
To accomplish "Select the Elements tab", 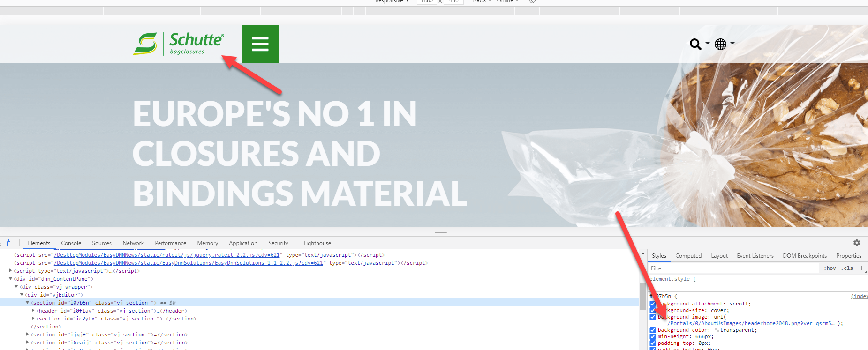I will pyautogui.click(x=39, y=243).
